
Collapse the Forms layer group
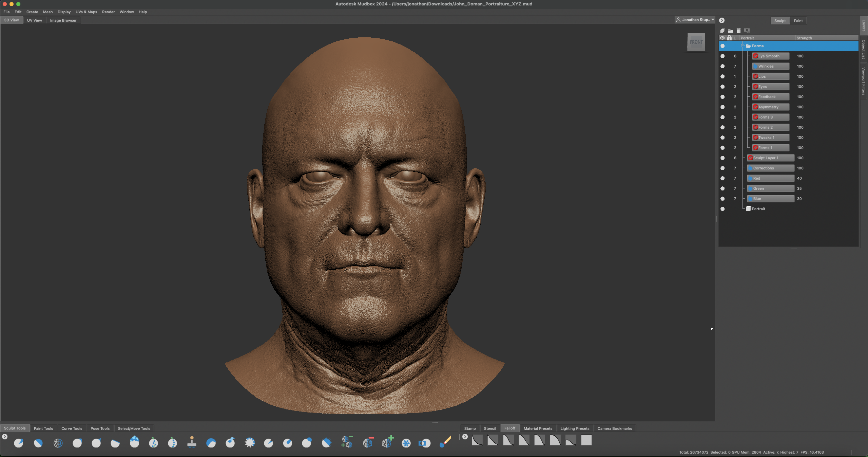click(x=743, y=46)
